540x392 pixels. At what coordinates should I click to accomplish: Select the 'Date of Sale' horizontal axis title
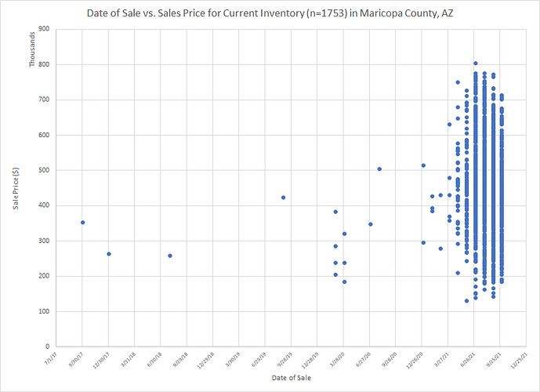tap(291, 378)
